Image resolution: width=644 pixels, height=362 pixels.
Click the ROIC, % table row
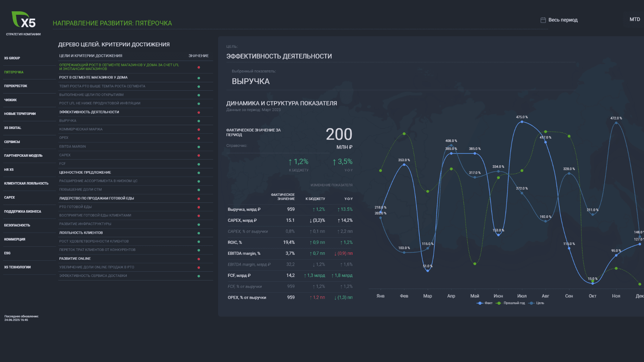(x=290, y=243)
